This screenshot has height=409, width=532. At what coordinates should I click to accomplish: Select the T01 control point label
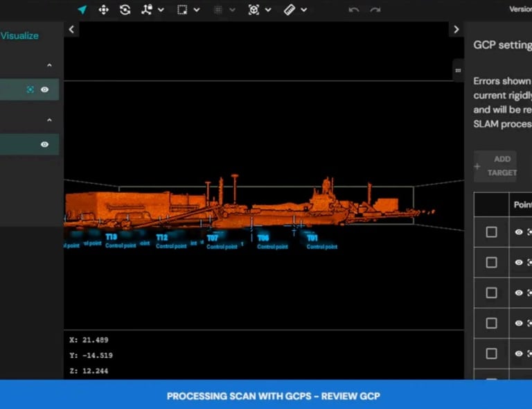pyautogui.click(x=321, y=242)
